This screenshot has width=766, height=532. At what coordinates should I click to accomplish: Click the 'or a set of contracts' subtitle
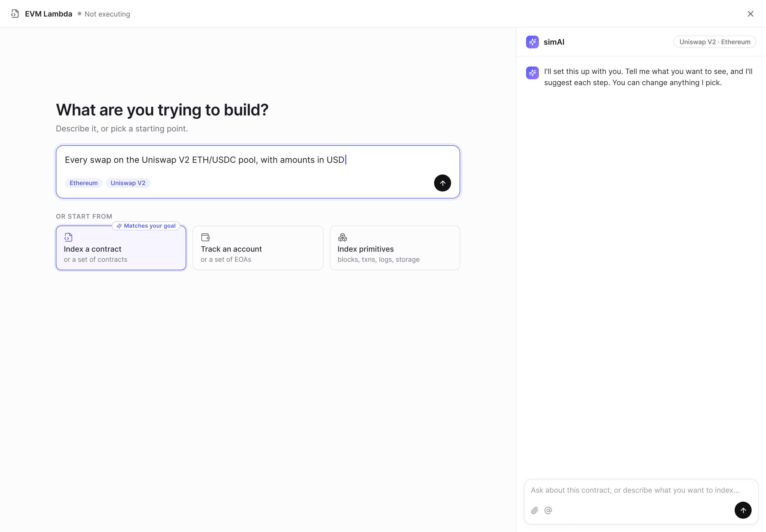(x=96, y=260)
